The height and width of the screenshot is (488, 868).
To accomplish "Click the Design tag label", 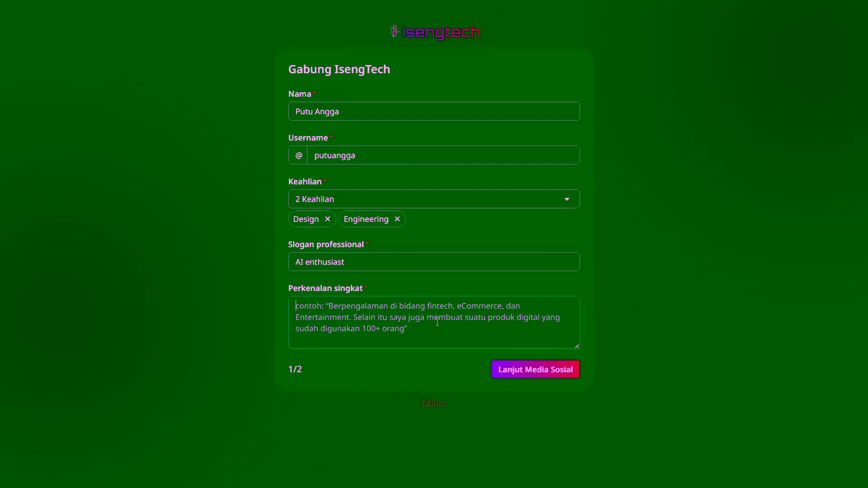I will [306, 219].
